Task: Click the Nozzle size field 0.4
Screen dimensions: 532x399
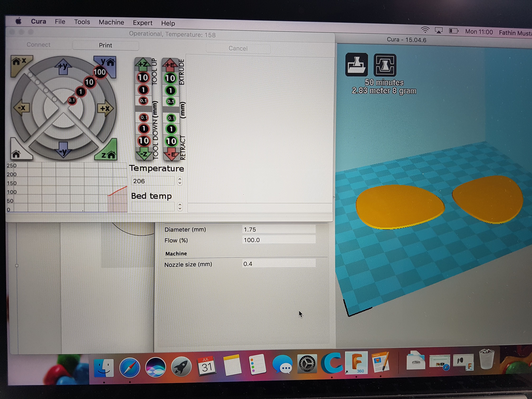Action: click(x=279, y=263)
